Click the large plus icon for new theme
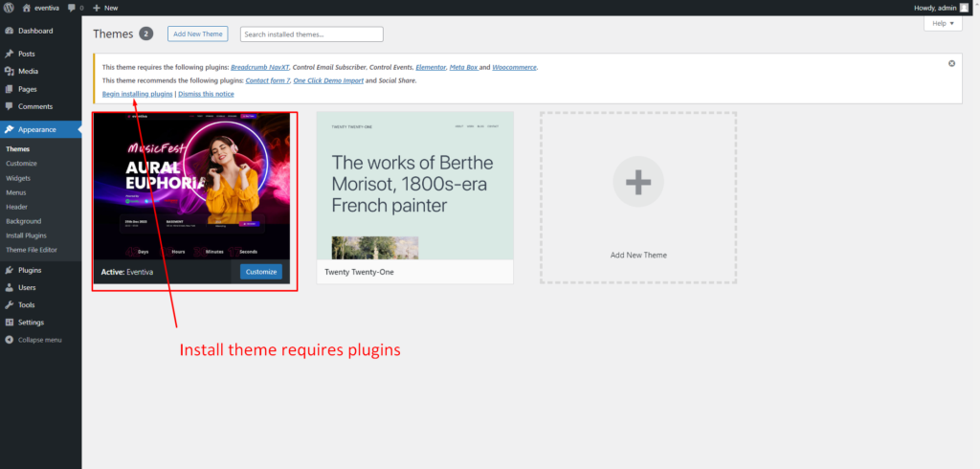Image resolution: width=980 pixels, height=469 pixels. [x=638, y=182]
